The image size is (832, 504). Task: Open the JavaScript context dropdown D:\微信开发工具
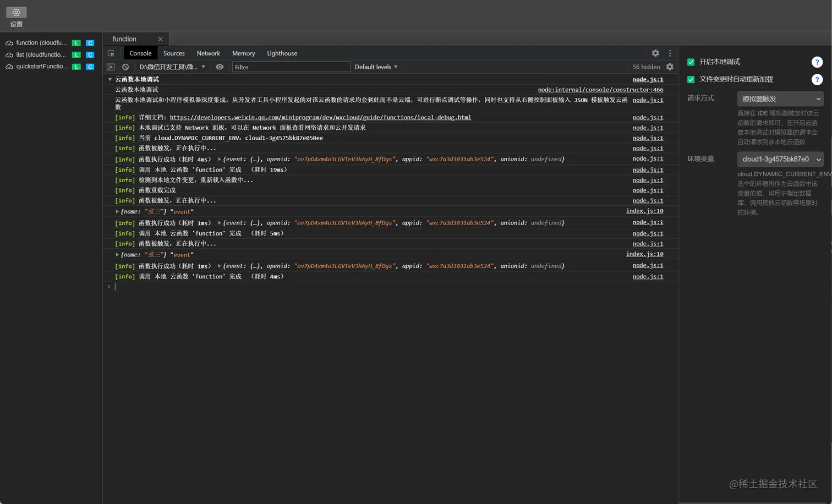click(172, 67)
